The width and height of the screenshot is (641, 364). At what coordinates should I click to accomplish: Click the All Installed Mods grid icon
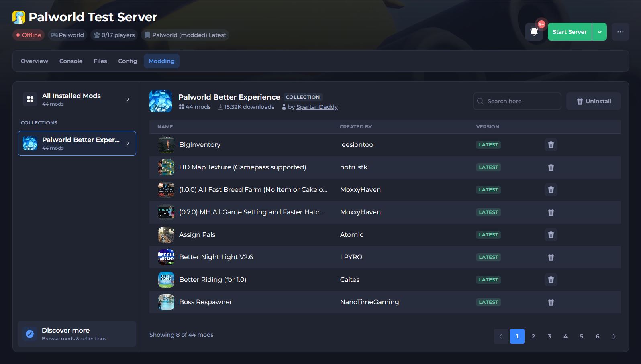[x=30, y=99]
